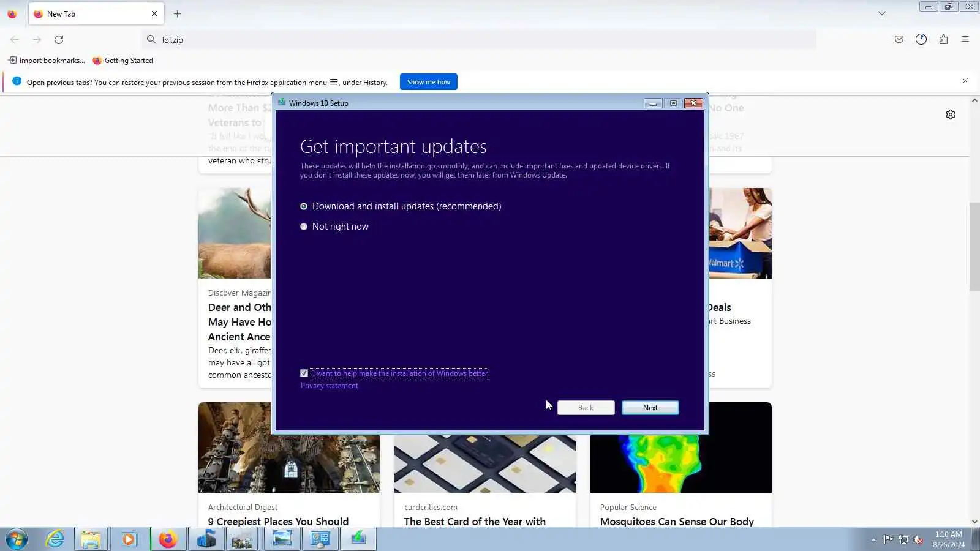Image resolution: width=980 pixels, height=551 pixels.
Task: Open a new tab with the plus icon
Action: [178, 13]
